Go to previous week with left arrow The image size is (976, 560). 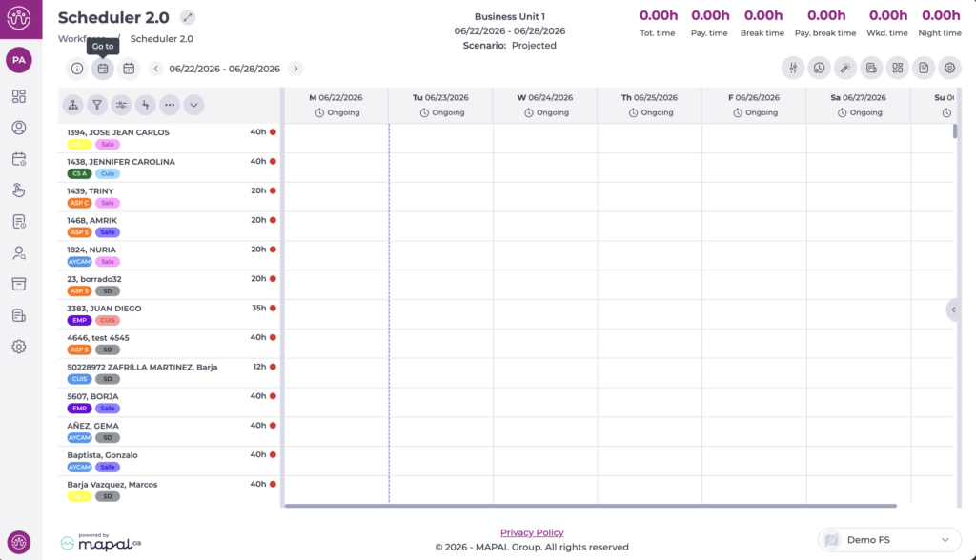click(156, 69)
